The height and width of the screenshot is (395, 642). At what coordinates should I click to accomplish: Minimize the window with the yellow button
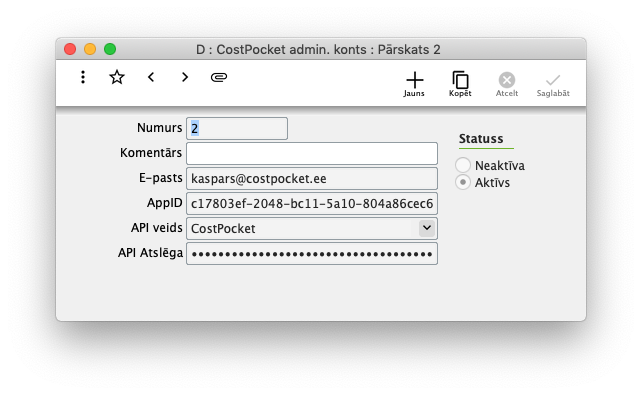[90, 49]
